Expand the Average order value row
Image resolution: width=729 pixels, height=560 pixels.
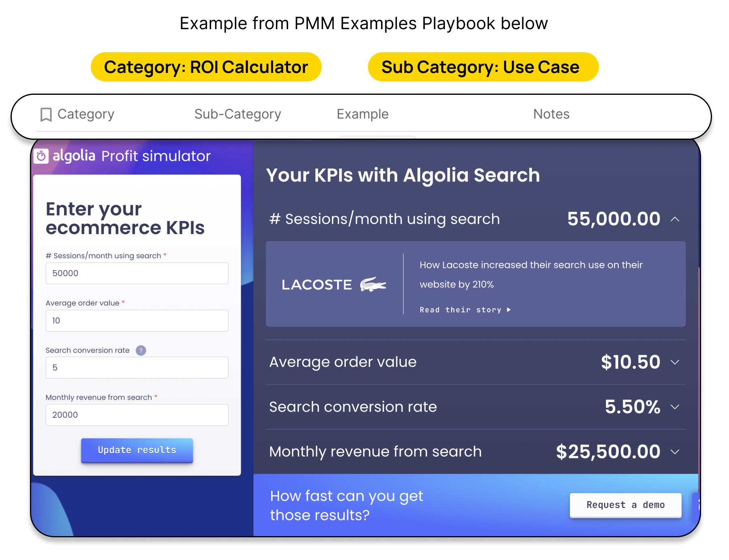pos(675,362)
